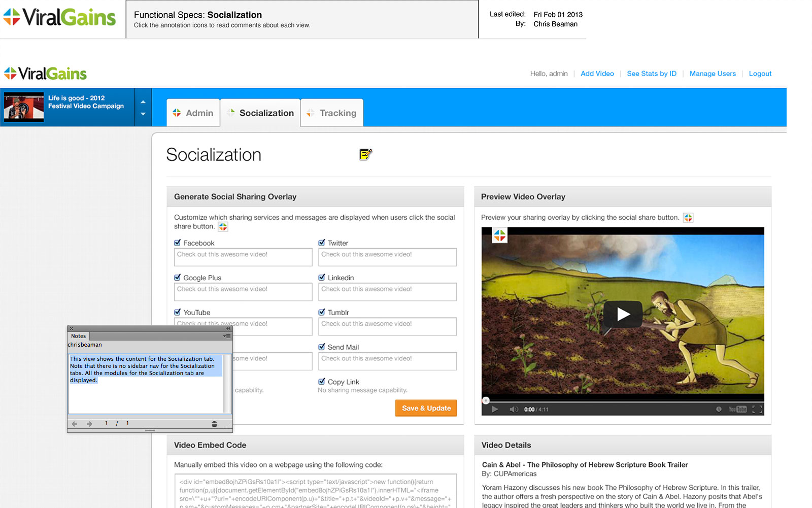The height and width of the screenshot is (508, 812).
Task: Go to next note with right arrow
Action: [x=89, y=424]
